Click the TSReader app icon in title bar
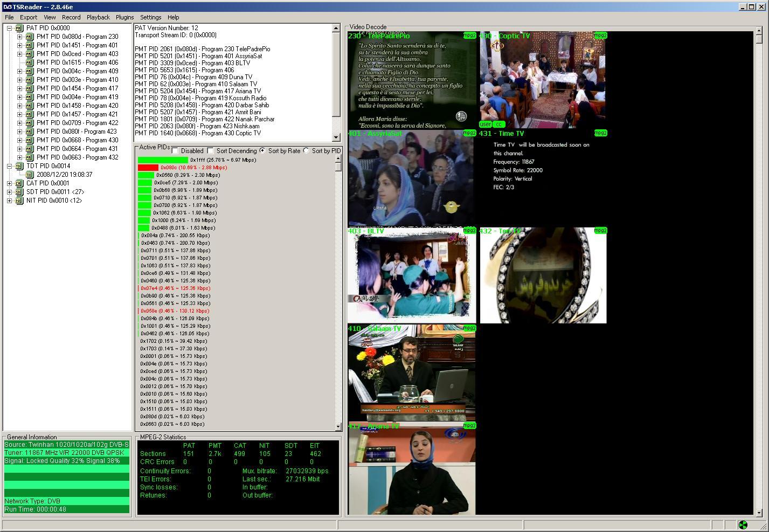This screenshot has height=532, width=769. click(8, 7)
